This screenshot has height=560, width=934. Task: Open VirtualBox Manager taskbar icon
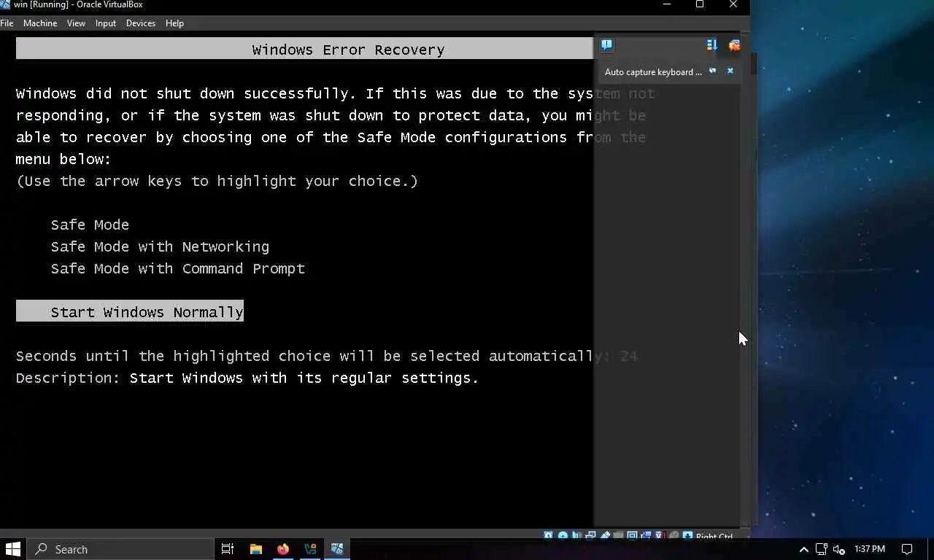coord(311,549)
